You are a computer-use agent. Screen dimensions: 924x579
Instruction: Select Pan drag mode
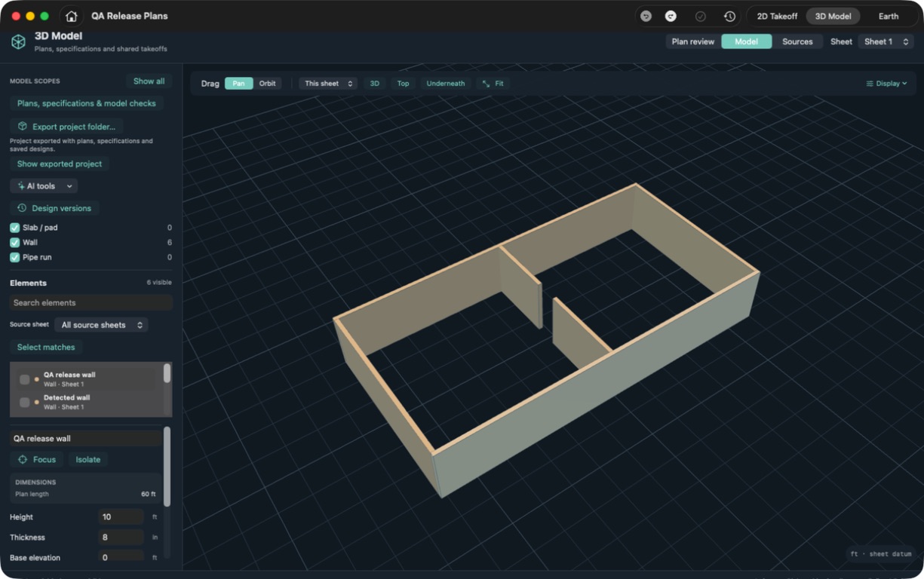(238, 84)
